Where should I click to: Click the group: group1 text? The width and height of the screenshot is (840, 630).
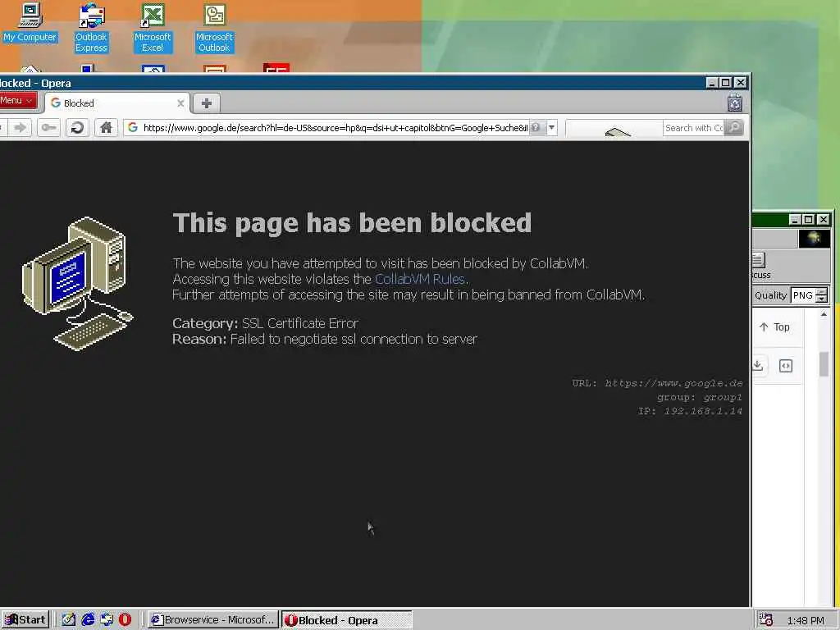pyautogui.click(x=700, y=397)
